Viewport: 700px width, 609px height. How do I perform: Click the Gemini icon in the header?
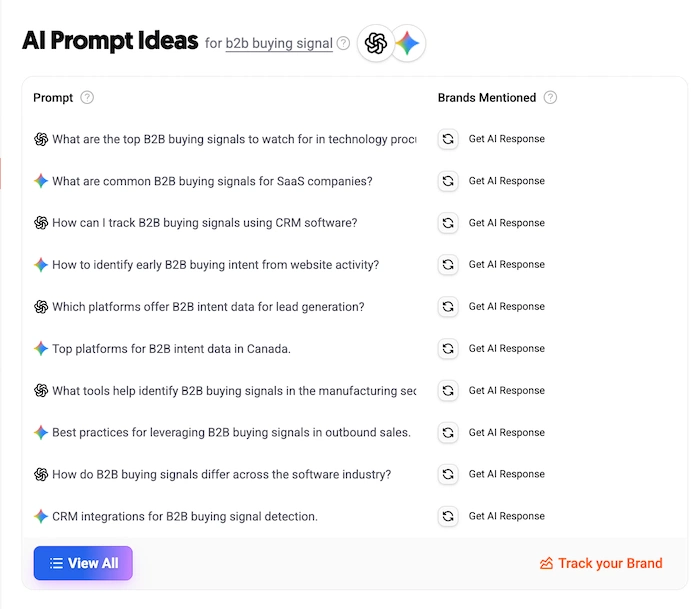407,43
